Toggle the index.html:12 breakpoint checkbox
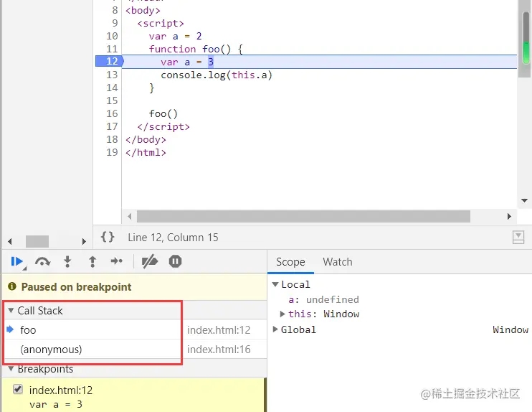 pyautogui.click(x=18, y=389)
